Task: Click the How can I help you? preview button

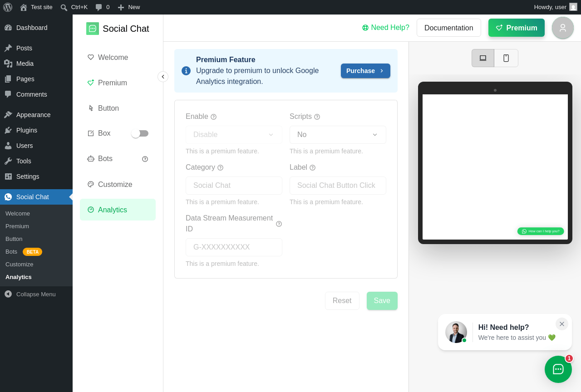Action: tap(541, 231)
